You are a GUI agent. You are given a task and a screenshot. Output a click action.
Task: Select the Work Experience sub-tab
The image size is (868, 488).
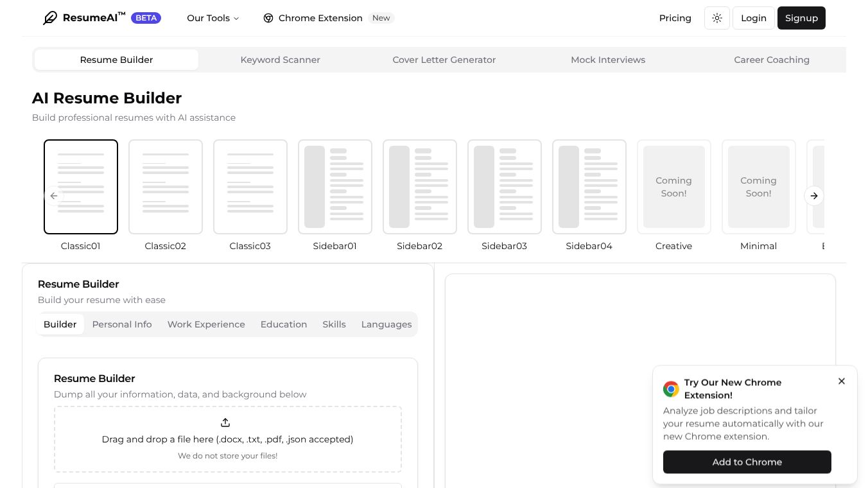[206, 324]
